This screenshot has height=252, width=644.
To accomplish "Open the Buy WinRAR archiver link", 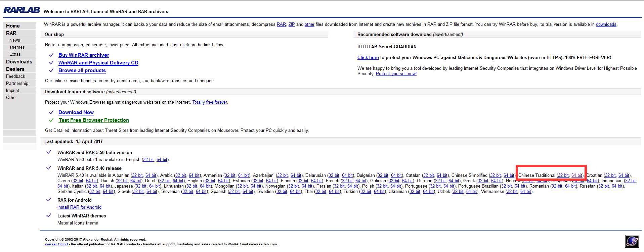I will (84, 55).
